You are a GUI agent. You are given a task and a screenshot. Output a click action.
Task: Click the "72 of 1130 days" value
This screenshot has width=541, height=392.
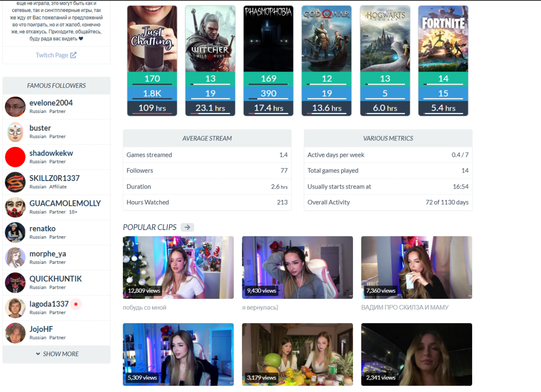pos(447,203)
